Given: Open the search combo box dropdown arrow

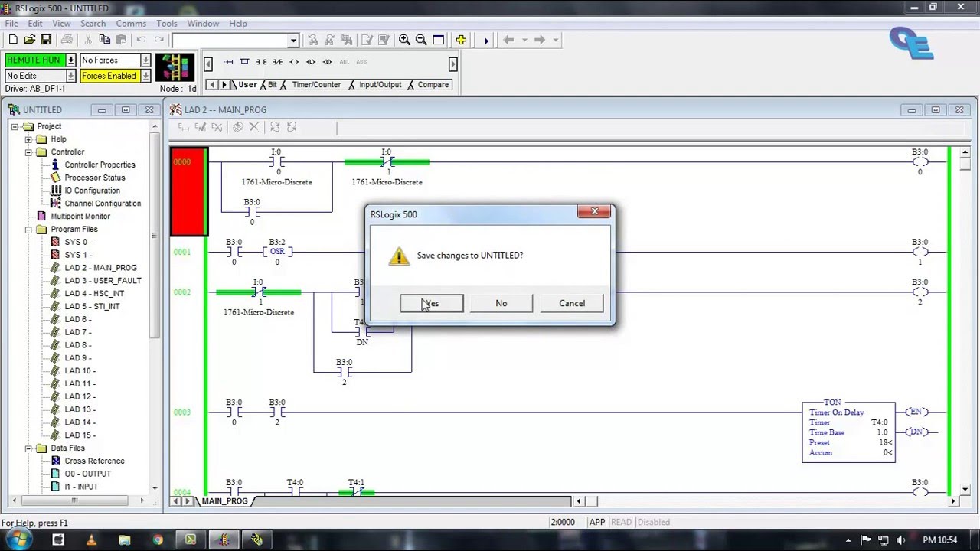Looking at the screenshot, I should coord(293,41).
